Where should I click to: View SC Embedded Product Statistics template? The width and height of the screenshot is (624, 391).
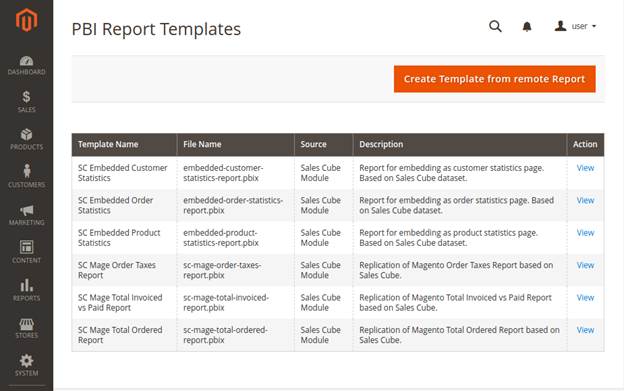(x=585, y=233)
